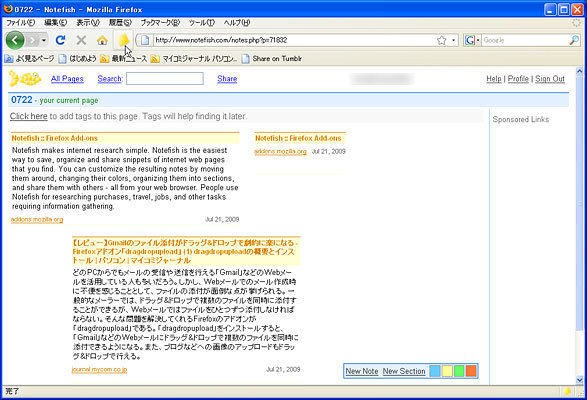Open the Help link

(x=493, y=79)
